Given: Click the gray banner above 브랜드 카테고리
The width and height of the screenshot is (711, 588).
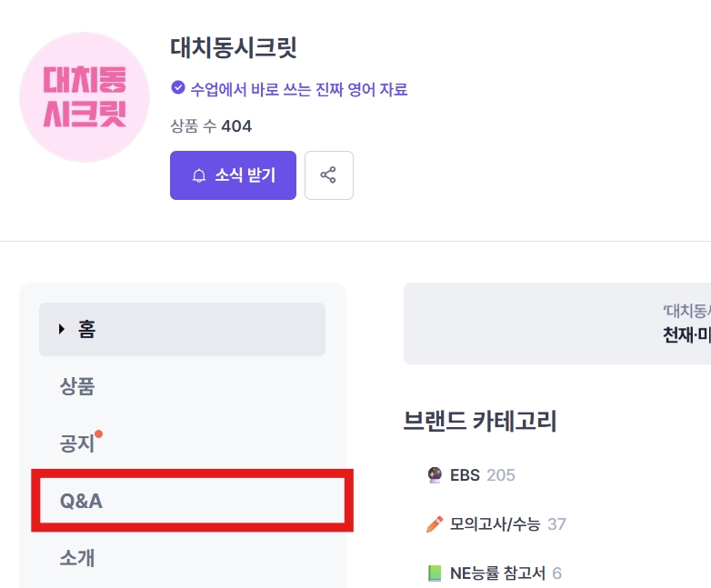Looking at the screenshot, I should [557, 323].
